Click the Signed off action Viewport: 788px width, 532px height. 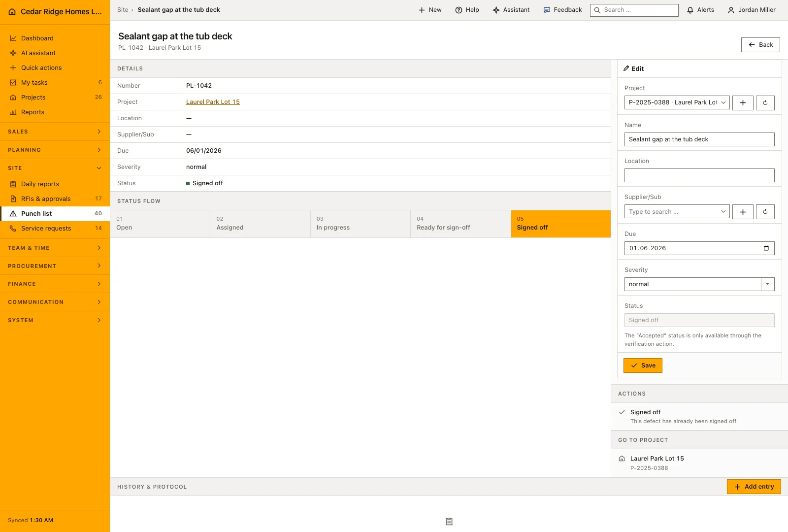click(699, 417)
